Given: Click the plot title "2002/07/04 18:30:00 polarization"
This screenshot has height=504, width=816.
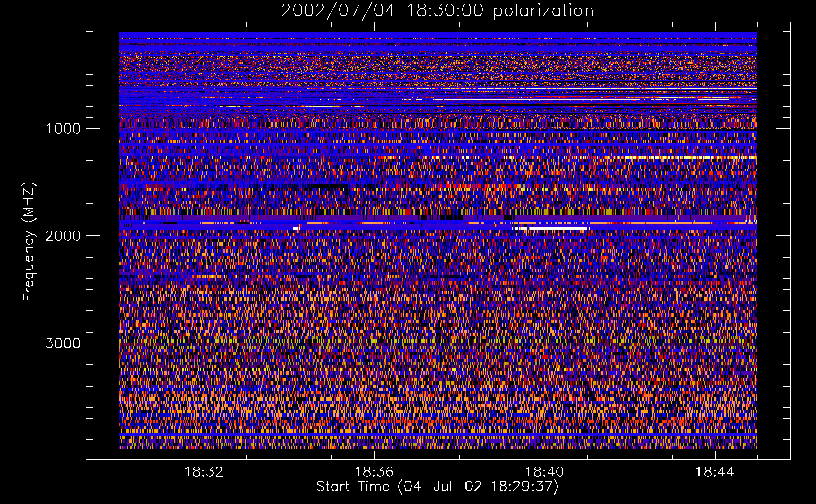Looking at the screenshot, I should (437, 11).
